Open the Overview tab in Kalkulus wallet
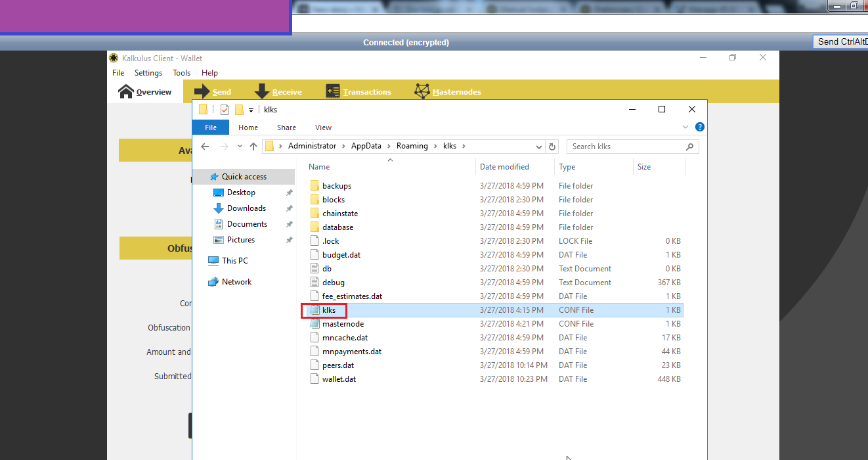 [x=145, y=92]
